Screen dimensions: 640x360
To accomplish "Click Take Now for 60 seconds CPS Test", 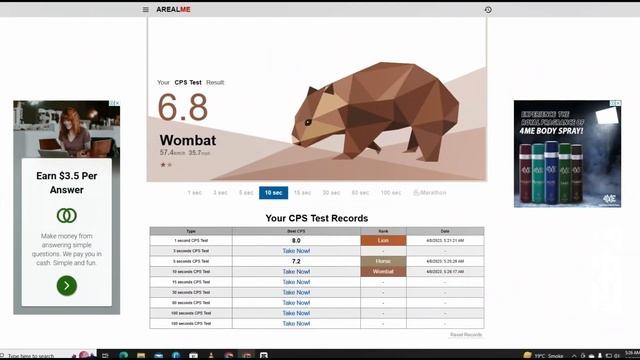I will point(296,303).
